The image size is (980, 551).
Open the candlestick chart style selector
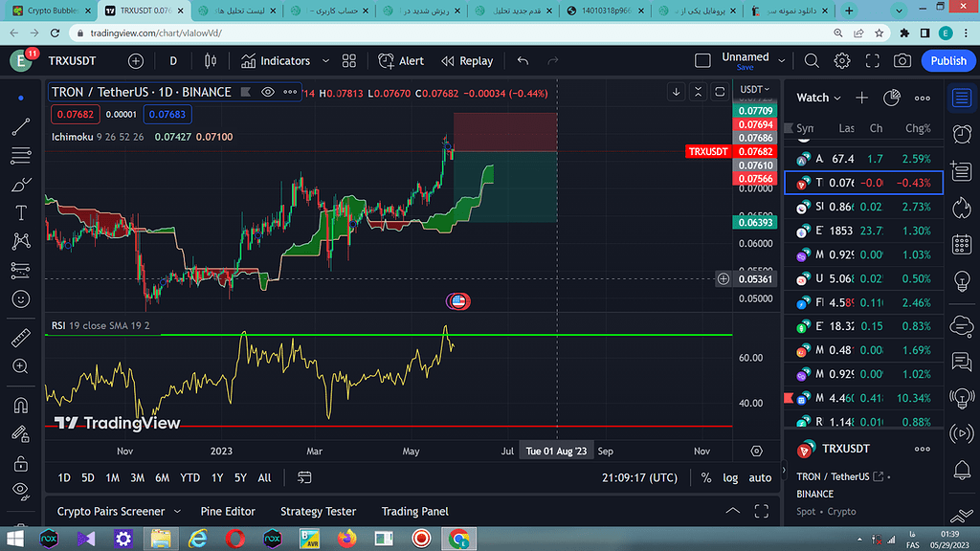[211, 60]
